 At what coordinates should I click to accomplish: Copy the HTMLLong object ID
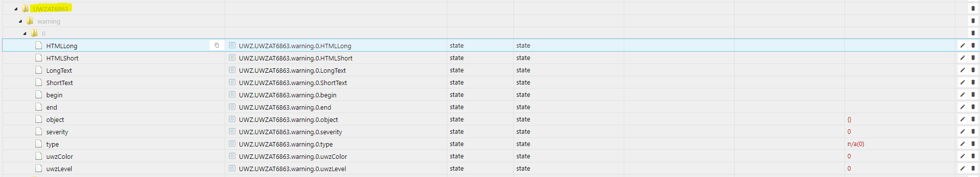217,45
